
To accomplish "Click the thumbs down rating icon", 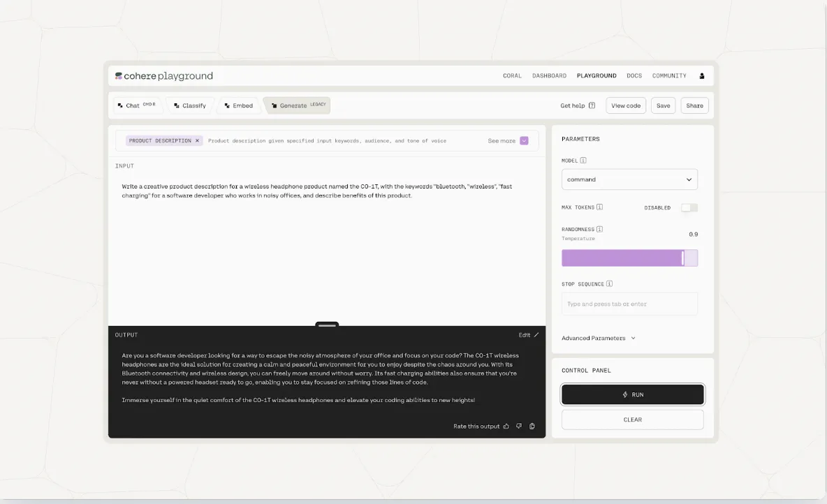I will [x=519, y=426].
